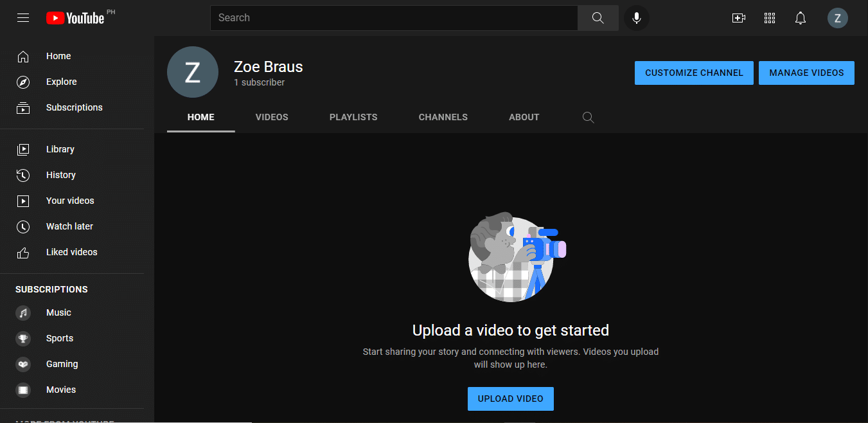Open the hamburger guide menu
This screenshot has width=868, height=423.
pyautogui.click(x=23, y=18)
